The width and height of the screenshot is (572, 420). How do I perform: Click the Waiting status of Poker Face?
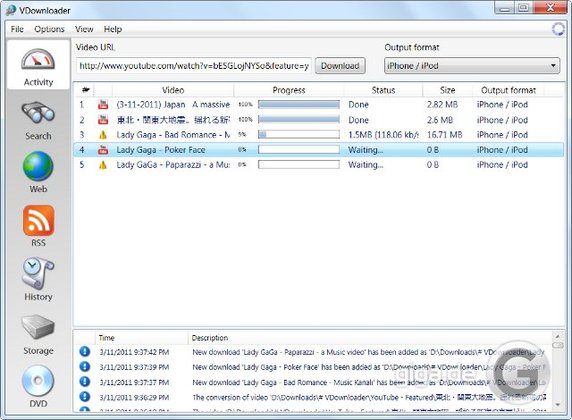[366, 150]
